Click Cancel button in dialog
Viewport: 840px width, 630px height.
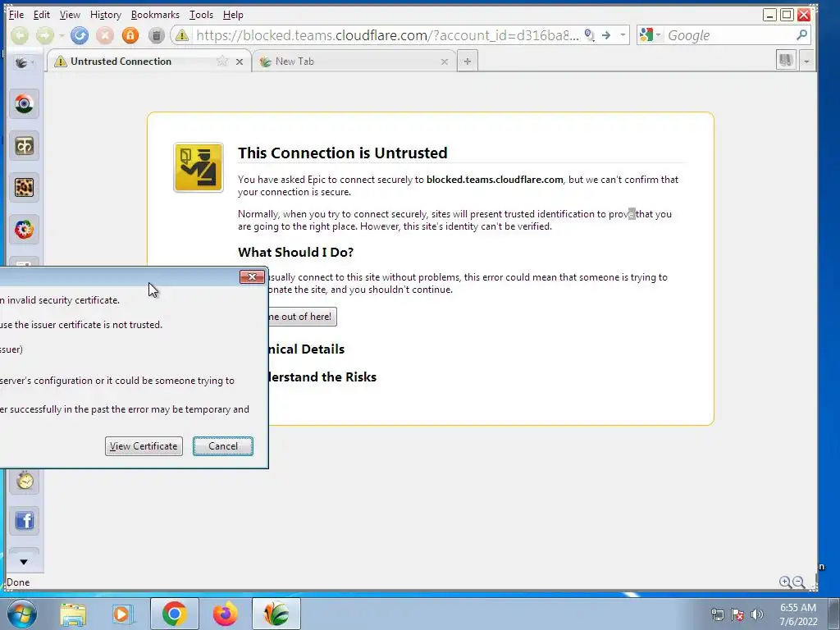pos(223,446)
